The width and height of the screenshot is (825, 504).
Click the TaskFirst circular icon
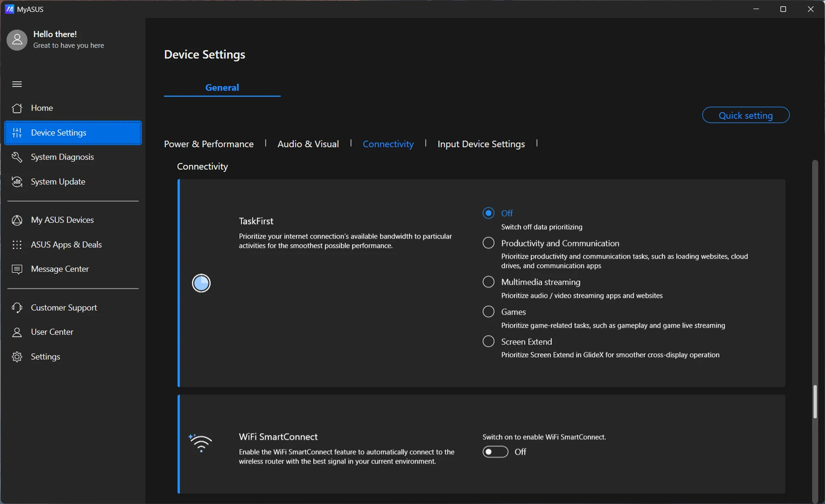pos(201,283)
